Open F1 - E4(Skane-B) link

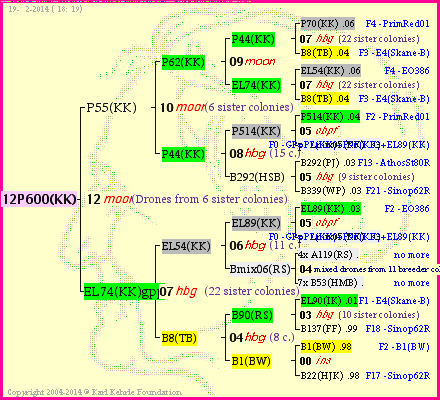pos(394,301)
